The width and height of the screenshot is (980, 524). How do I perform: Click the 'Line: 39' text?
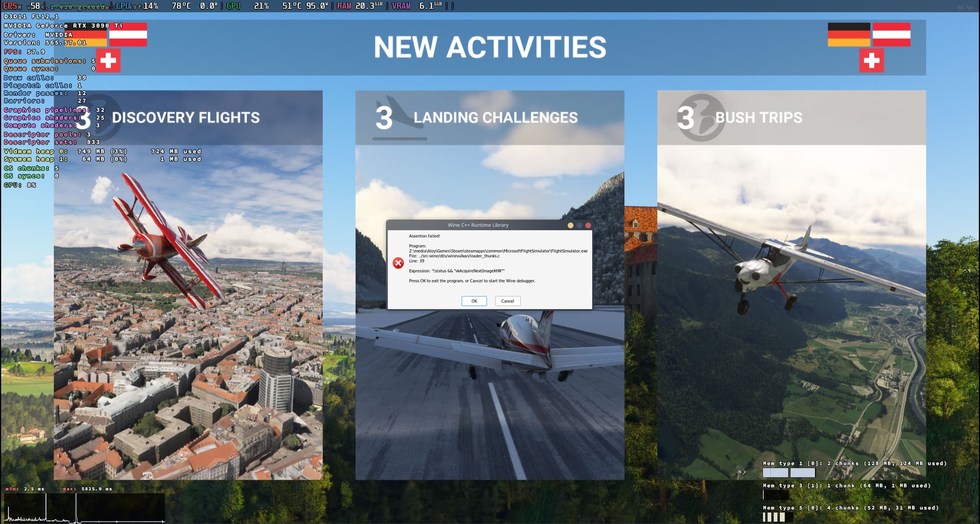tap(416, 261)
